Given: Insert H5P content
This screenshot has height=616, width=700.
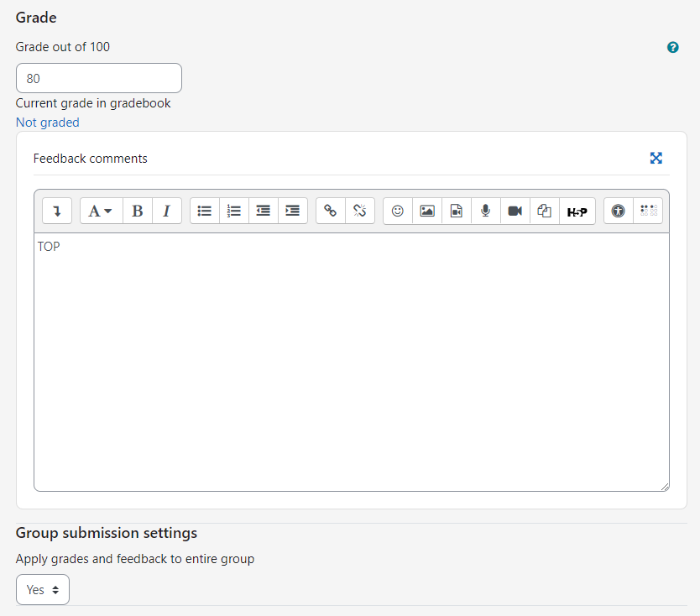Looking at the screenshot, I should (577, 211).
